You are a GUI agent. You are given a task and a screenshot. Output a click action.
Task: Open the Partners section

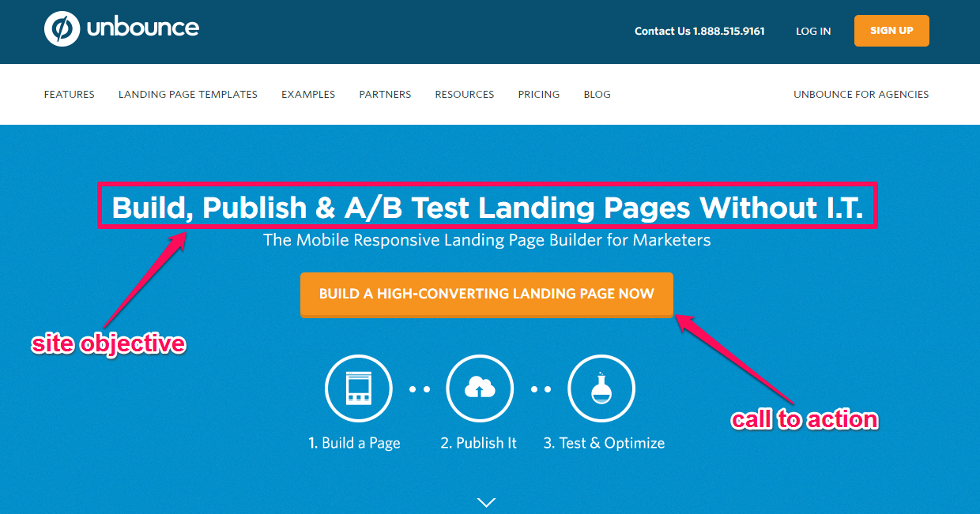pyautogui.click(x=385, y=94)
